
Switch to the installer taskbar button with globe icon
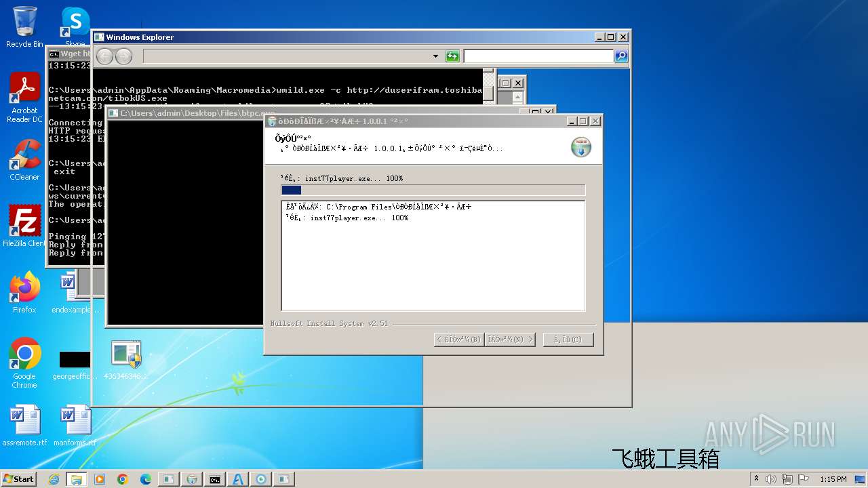point(191,479)
